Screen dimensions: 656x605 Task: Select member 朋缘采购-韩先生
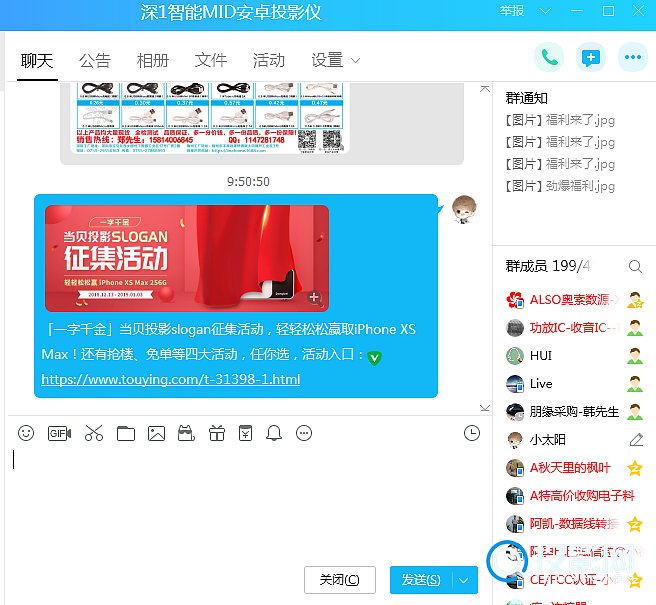point(574,412)
